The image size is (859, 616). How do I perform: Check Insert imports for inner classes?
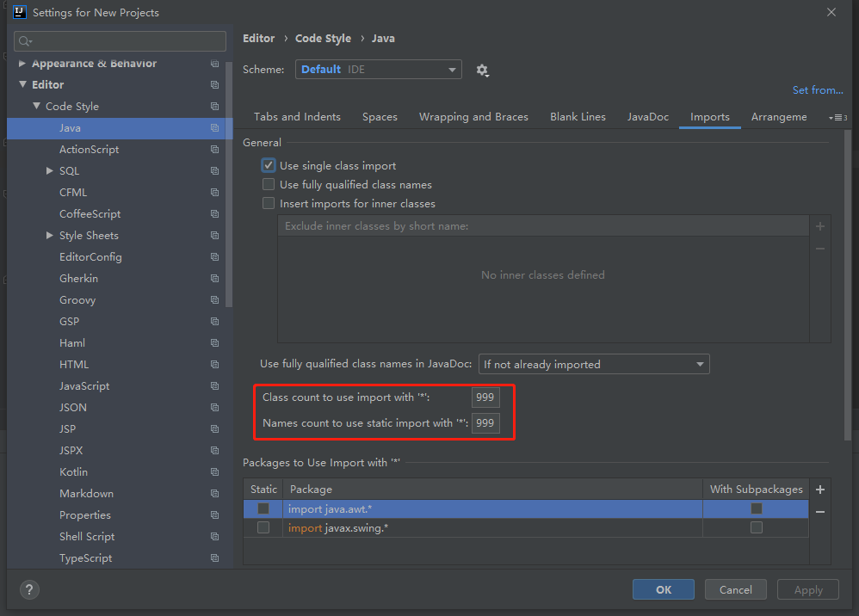coord(269,204)
